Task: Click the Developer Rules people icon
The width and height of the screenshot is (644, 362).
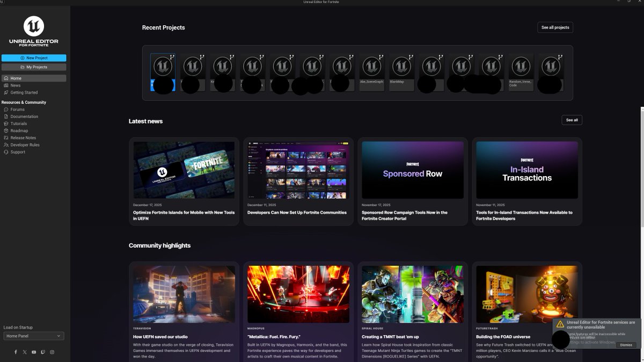Action: pos(5,145)
